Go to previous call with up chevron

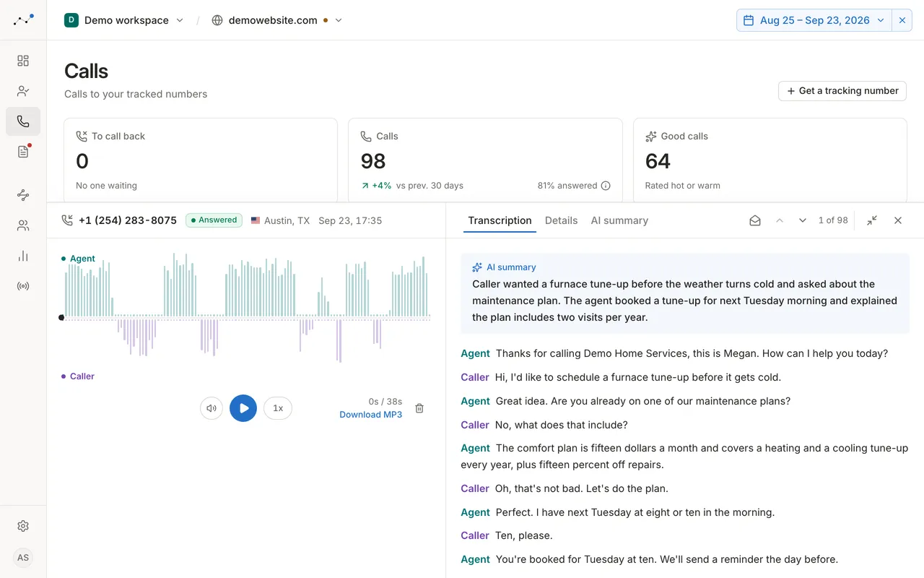pos(780,220)
